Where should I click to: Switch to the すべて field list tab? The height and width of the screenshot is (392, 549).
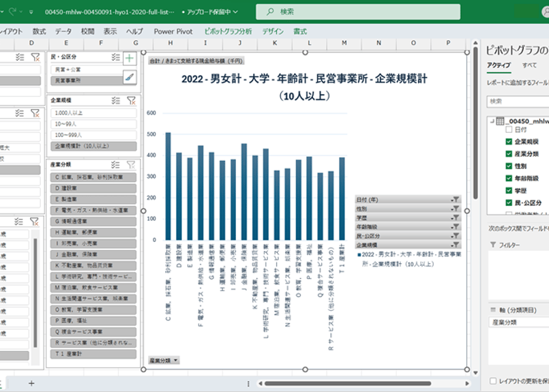pos(529,65)
